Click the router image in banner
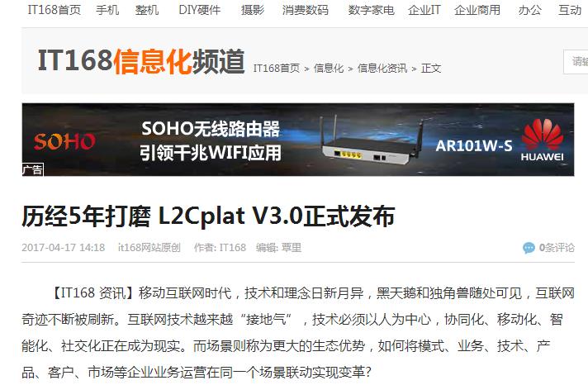This screenshot has height=385, width=588. coord(372,142)
